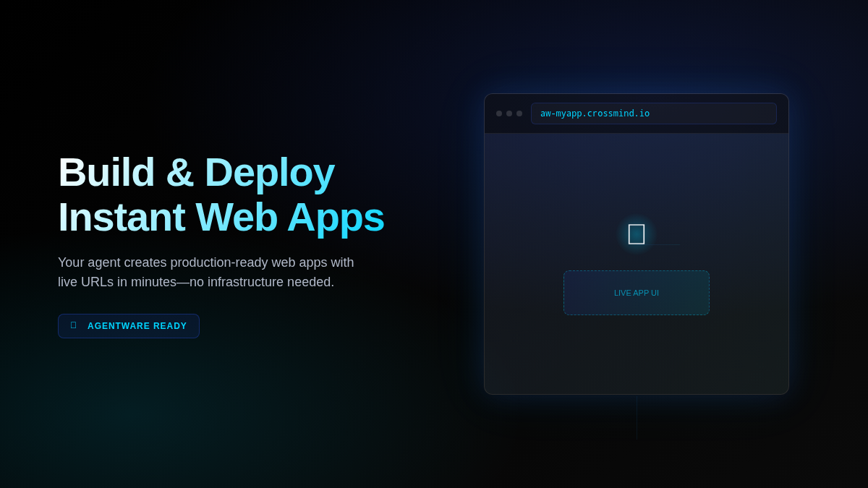Click the AGENTWARE READY badge
This screenshot has height=488, width=868.
129,326
